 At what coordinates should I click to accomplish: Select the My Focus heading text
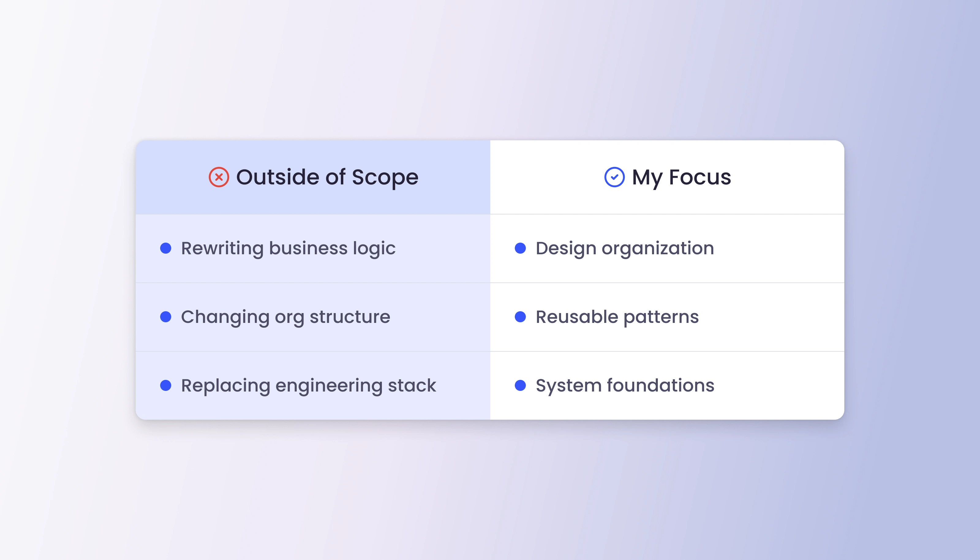point(681,177)
